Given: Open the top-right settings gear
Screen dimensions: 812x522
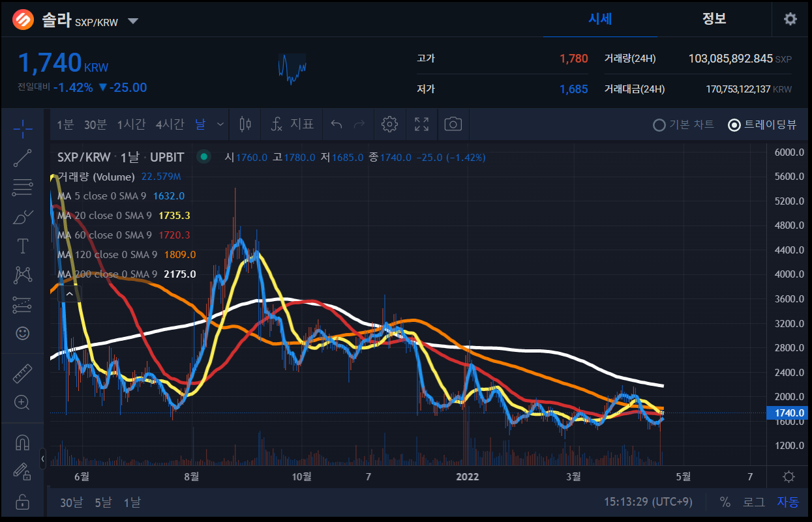Looking at the screenshot, I should click(790, 19).
